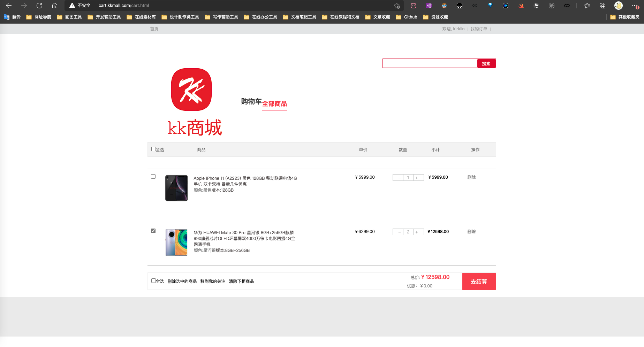Open the 资源收藏 bookmark folder
This screenshot has height=347, width=644.
click(435, 17)
